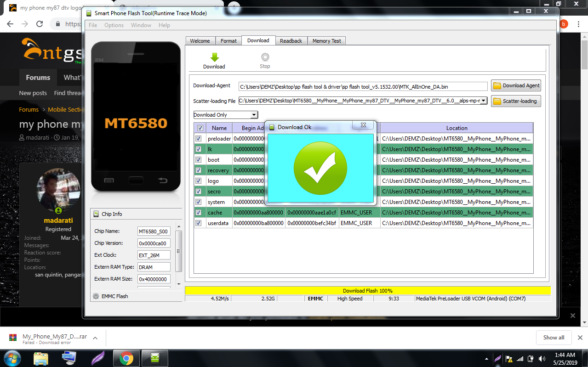Open the Forums tab on ntgsm site
The width and height of the screenshot is (588, 367).
(38, 78)
